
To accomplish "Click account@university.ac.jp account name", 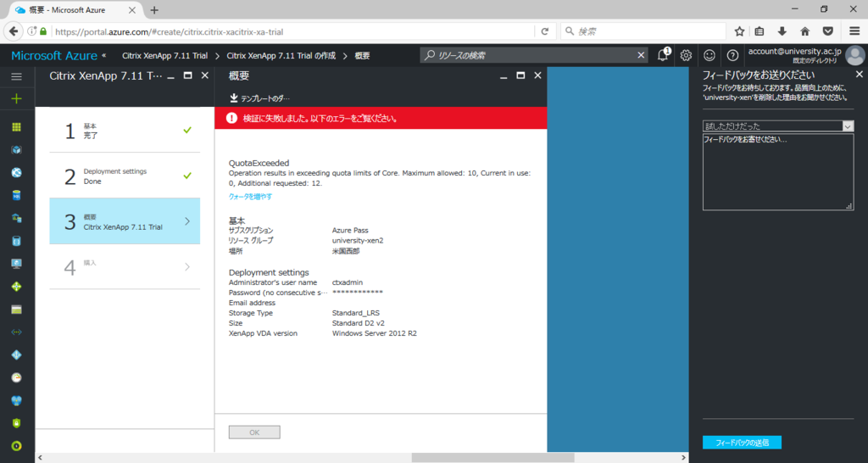I will click(794, 51).
